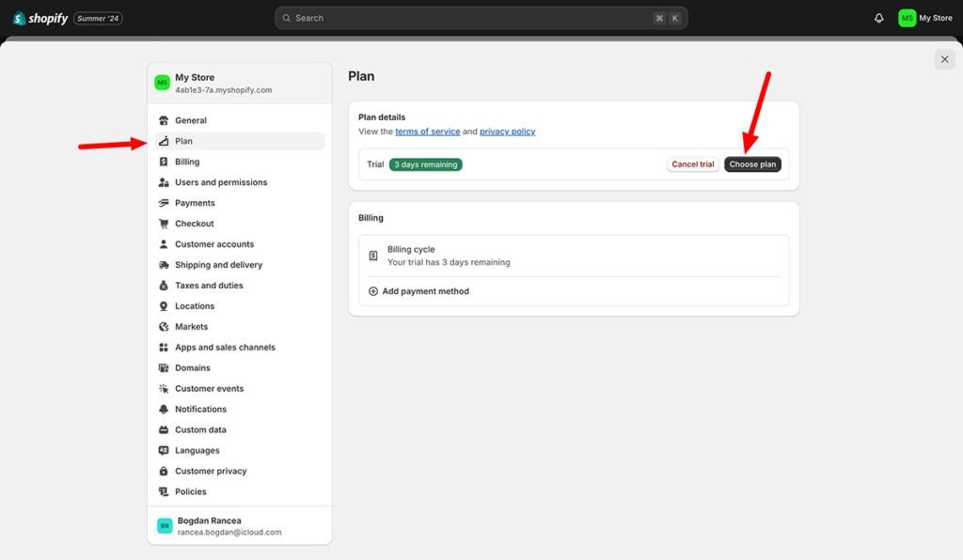Click the notifications bell icon in top bar
Viewport: 963px width, 560px height.
pos(879,18)
